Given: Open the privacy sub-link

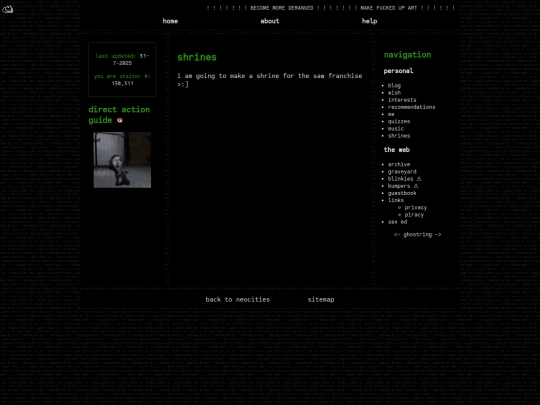Looking at the screenshot, I should tap(416, 208).
